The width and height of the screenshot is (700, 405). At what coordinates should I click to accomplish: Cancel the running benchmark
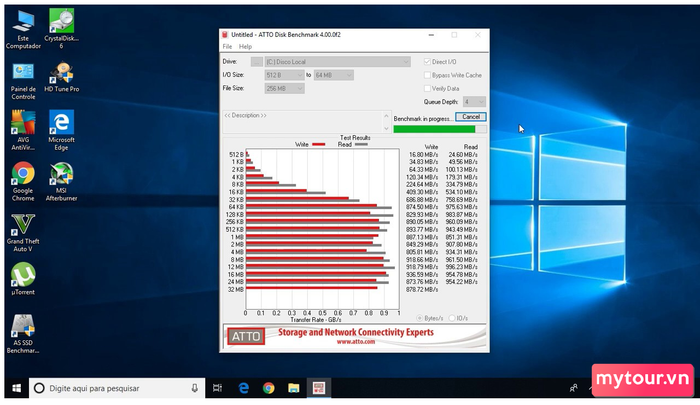point(471,117)
